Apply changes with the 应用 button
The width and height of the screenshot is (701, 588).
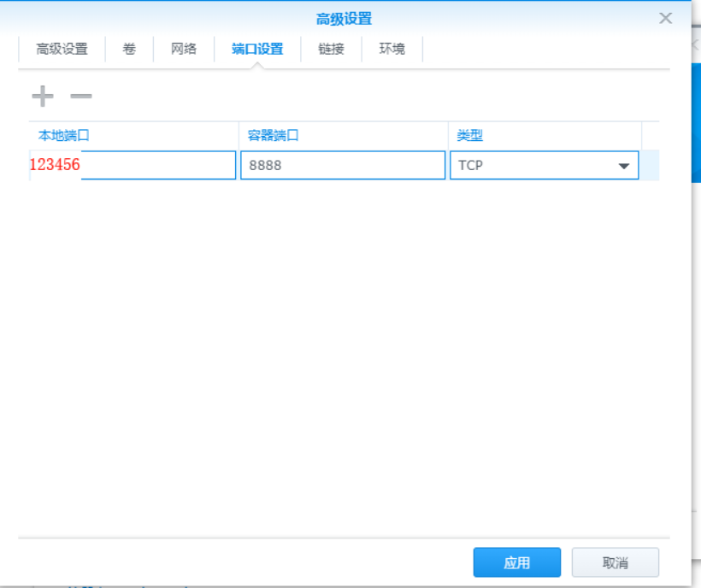pos(516,562)
